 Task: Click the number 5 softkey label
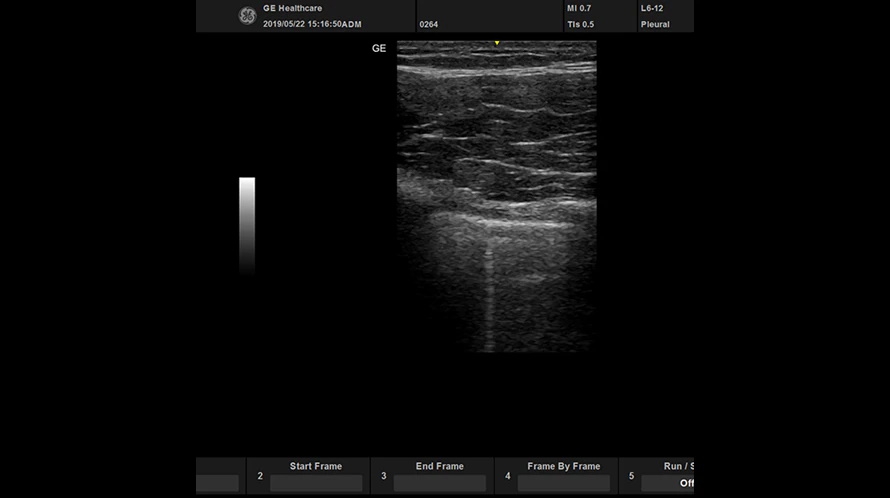click(x=631, y=476)
